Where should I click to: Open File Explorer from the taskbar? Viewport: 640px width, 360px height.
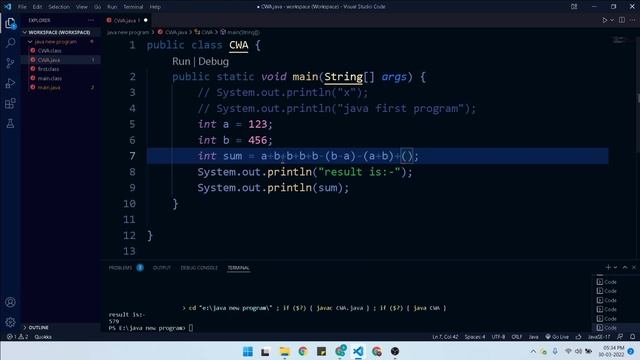point(284,351)
